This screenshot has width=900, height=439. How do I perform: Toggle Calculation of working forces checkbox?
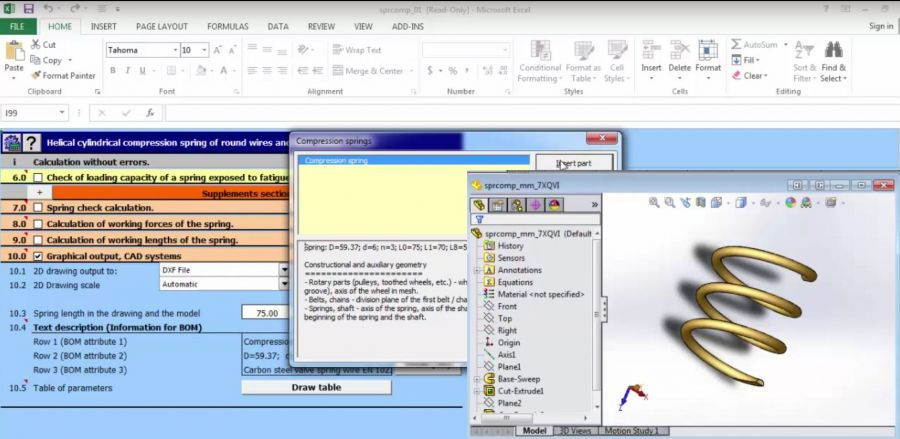tap(38, 224)
